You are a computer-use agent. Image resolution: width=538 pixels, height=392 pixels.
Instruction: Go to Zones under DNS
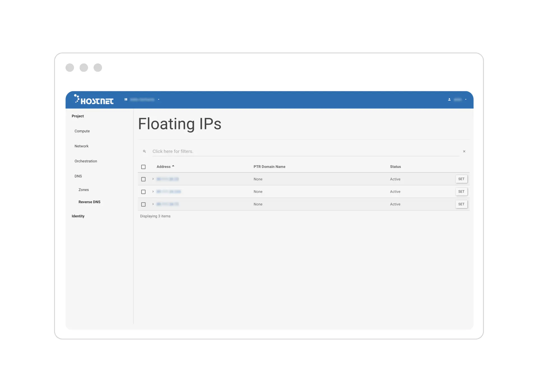[84, 190]
